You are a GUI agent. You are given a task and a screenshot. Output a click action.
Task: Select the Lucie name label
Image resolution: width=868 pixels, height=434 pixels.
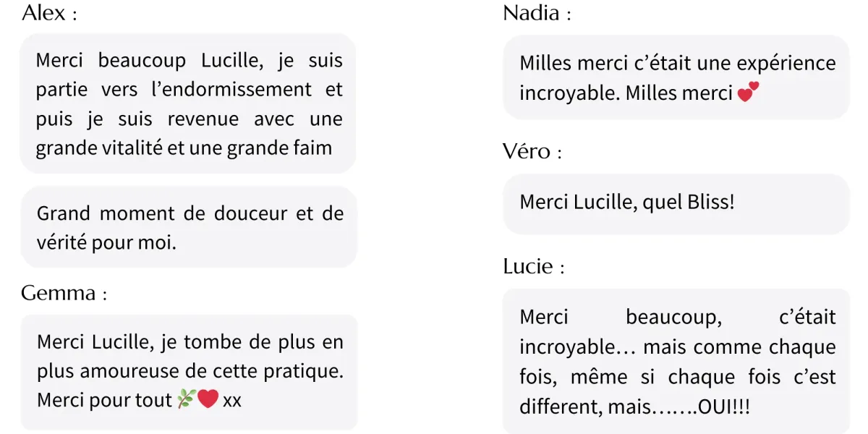pos(534,266)
